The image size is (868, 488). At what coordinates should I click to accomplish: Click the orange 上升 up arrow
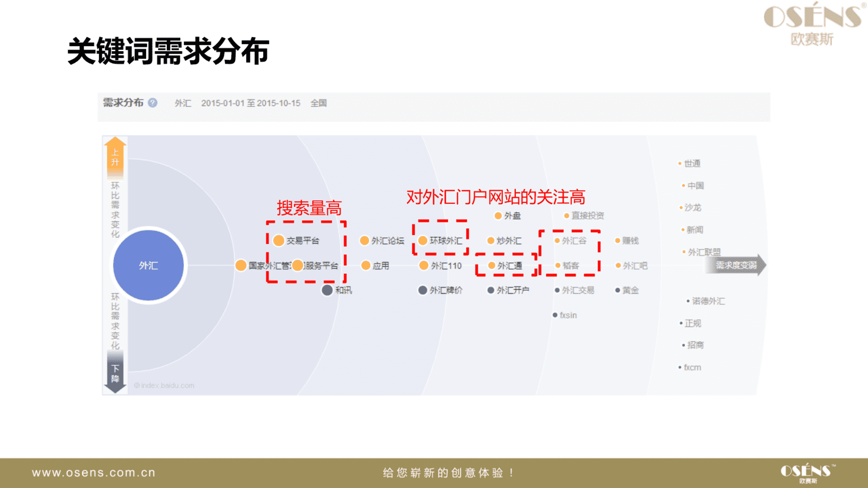click(115, 158)
